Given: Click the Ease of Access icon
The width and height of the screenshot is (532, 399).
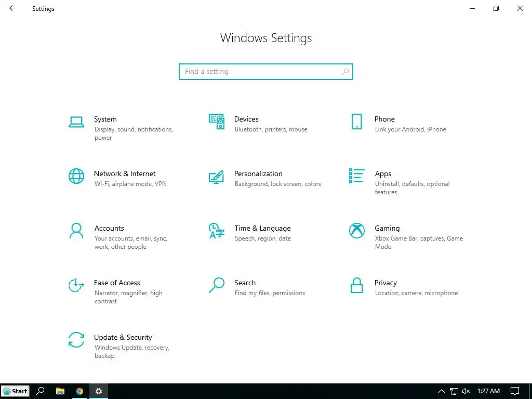Looking at the screenshot, I should click(x=76, y=285).
